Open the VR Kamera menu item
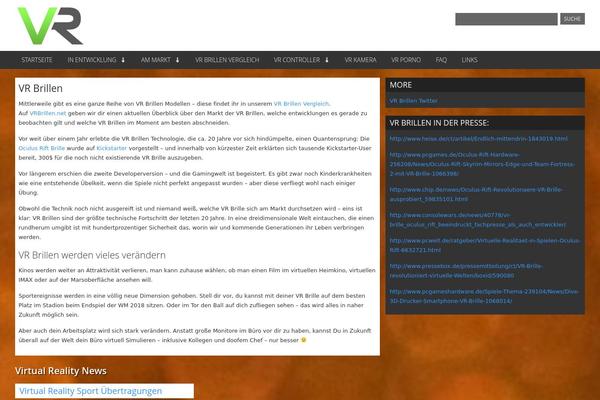The image size is (600, 400). click(x=360, y=60)
